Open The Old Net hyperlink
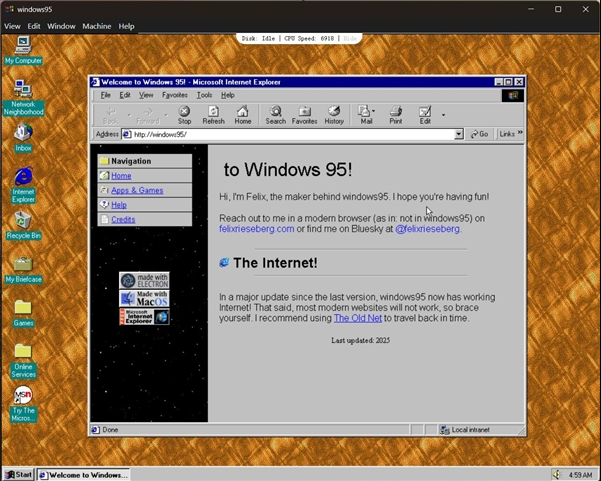Image resolution: width=601 pixels, height=481 pixels. coord(357,318)
